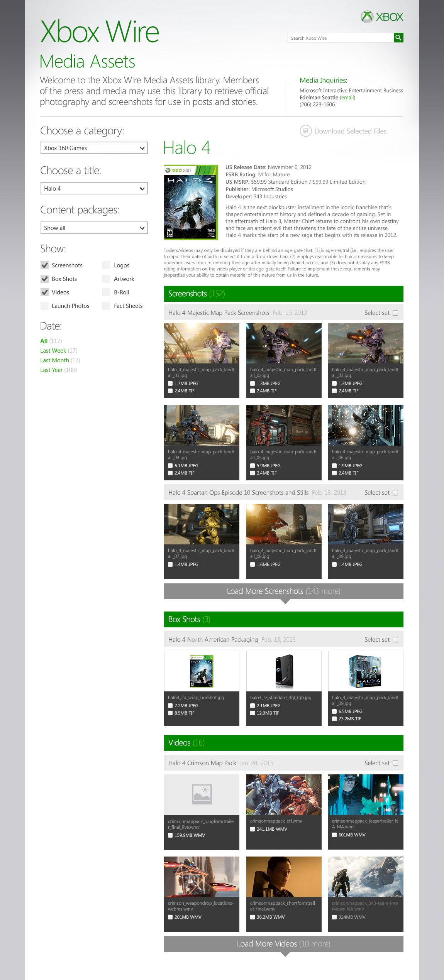Select 241.1MB WMV for crimsonmappack_ctf
The width and height of the screenshot is (444, 980).
tap(253, 829)
